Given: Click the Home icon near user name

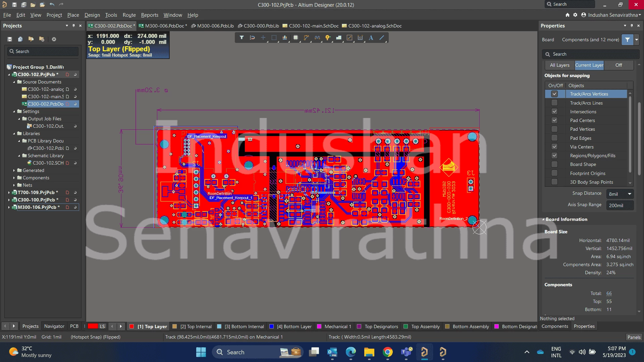Looking at the screenshot, I should (568, 15).
